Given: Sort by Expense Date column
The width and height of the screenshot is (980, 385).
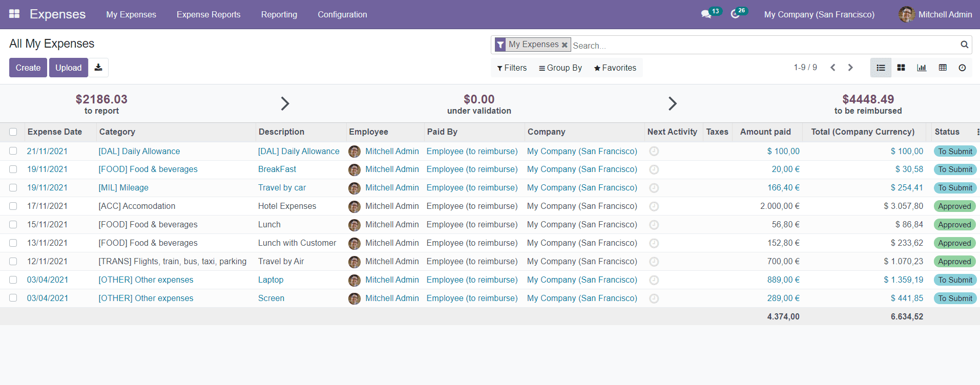Looking at the screenshot, I should click(55, 132).
